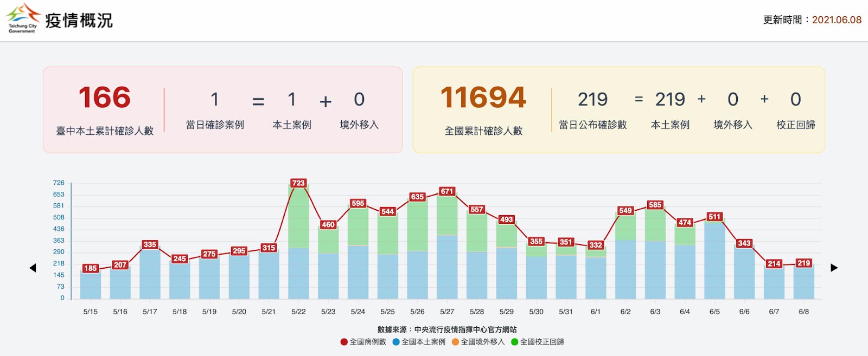This screenshot has height=356, width=868.
Task: Click the 5/27 stacked bar
Action: click(447, 245)
